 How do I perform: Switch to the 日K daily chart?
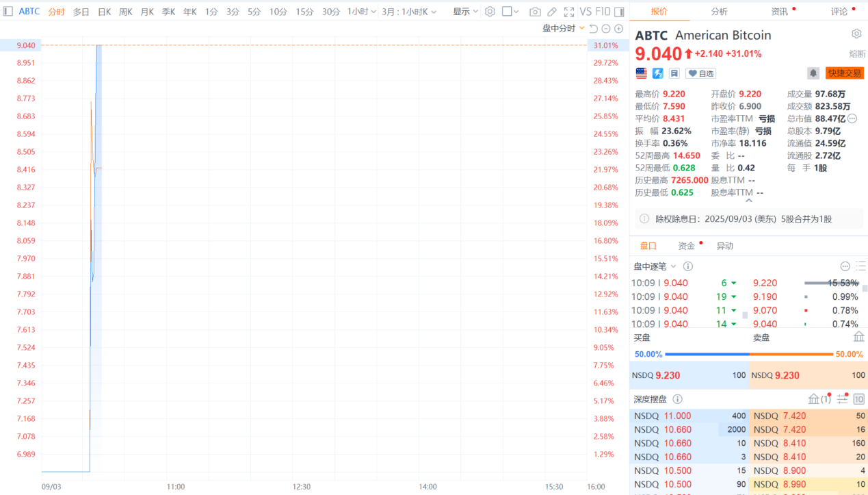coord(104,12)
